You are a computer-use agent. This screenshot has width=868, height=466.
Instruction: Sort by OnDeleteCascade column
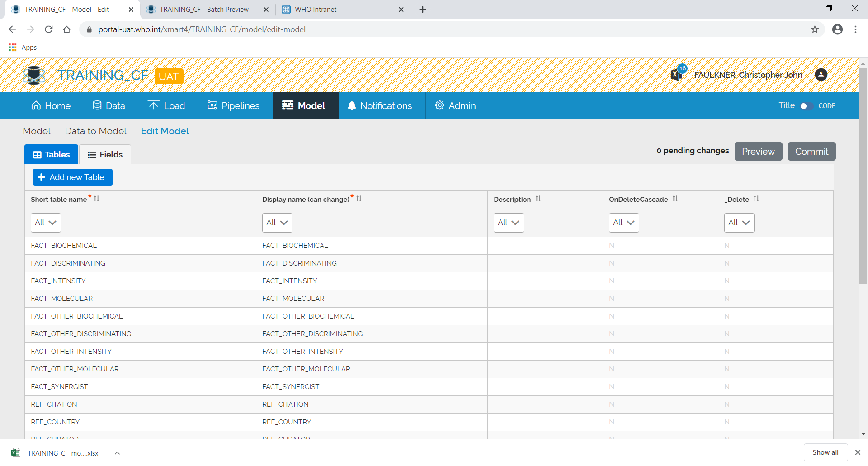click(675, 199)
